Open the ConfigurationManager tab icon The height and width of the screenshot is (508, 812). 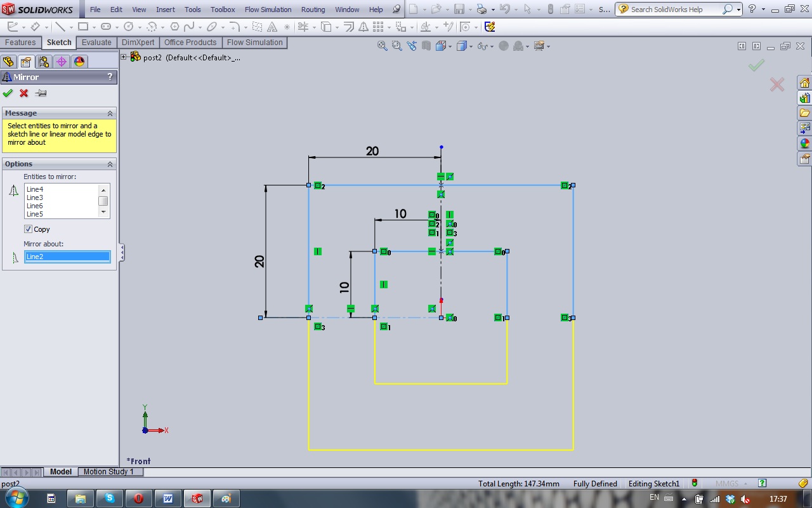pyautogui.click(x=43, y=62)
